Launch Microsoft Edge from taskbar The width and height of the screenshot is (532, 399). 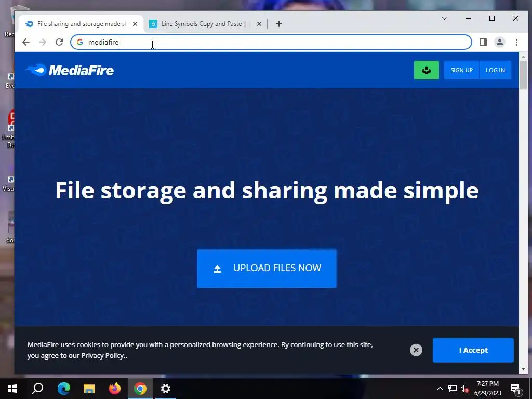63,389
